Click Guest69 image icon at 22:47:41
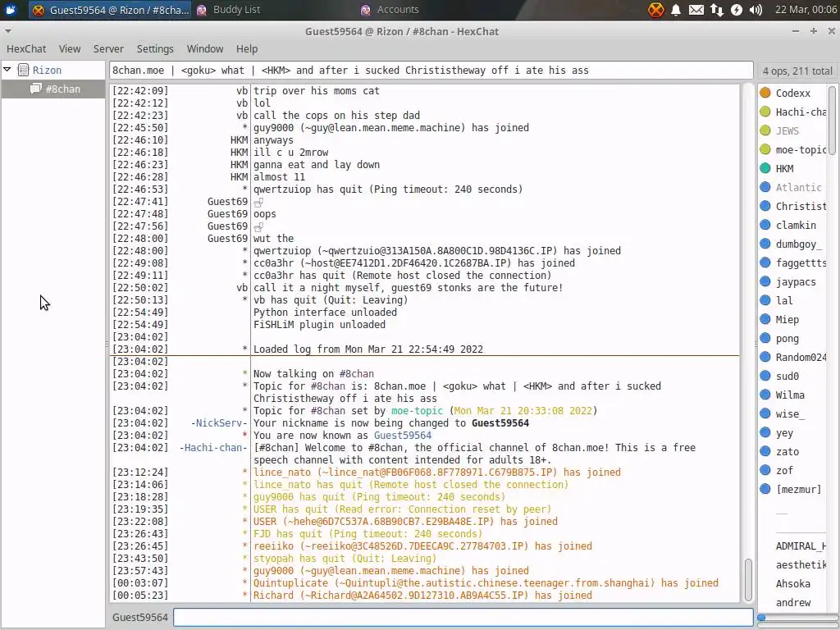The width and height of the screenshot is (840, 630). pyautogui.click(x=258, y=203)
